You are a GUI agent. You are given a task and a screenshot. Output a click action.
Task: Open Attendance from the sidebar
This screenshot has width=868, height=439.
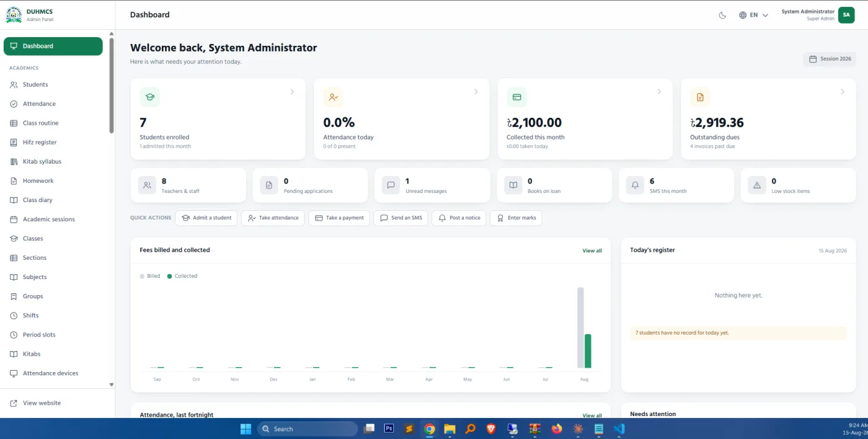click(53, 104)
